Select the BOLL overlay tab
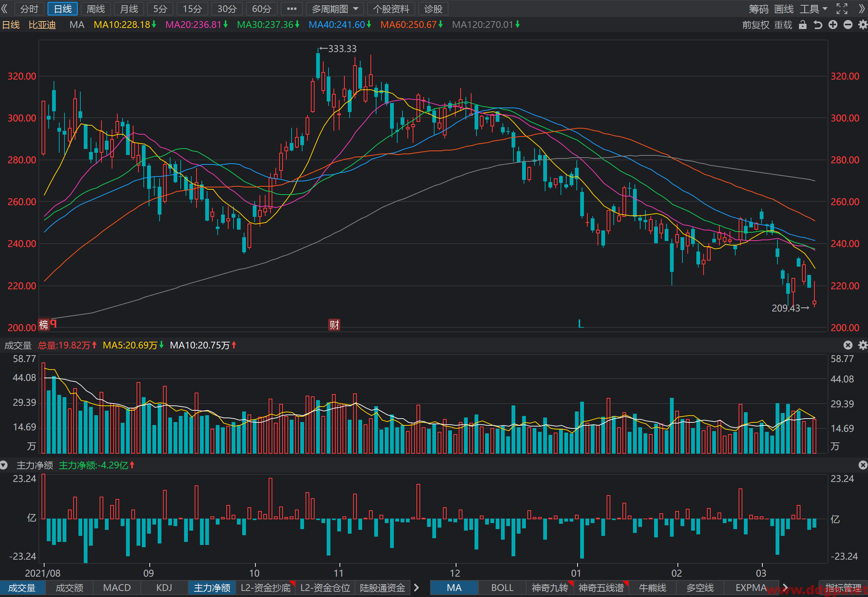868x597 pixels. point(502,588)
